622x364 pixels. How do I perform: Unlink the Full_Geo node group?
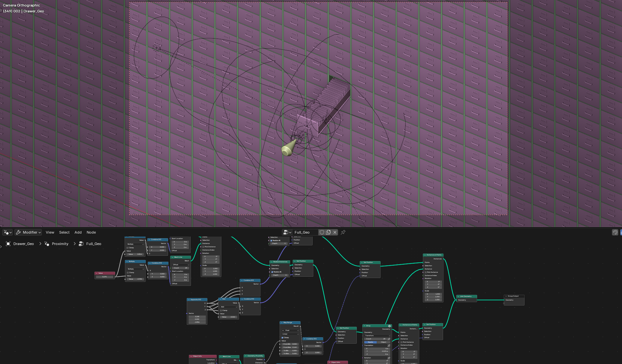(335, 232)
